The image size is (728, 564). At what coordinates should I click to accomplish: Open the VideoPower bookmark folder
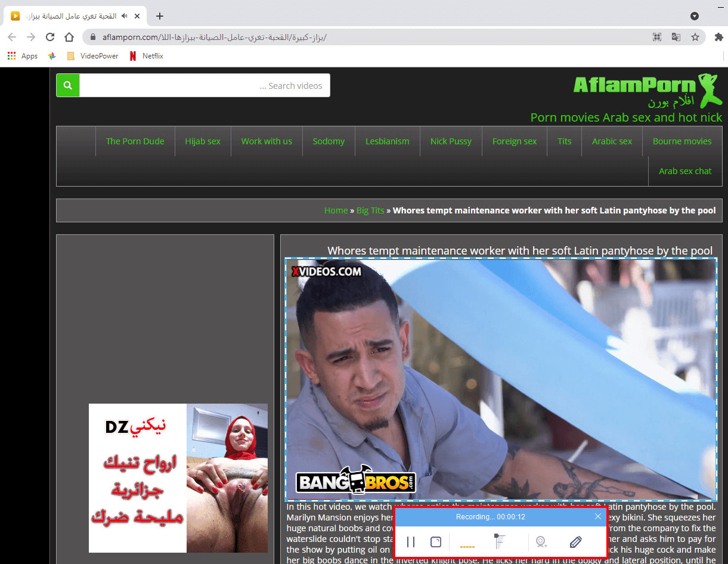[92, 56]
